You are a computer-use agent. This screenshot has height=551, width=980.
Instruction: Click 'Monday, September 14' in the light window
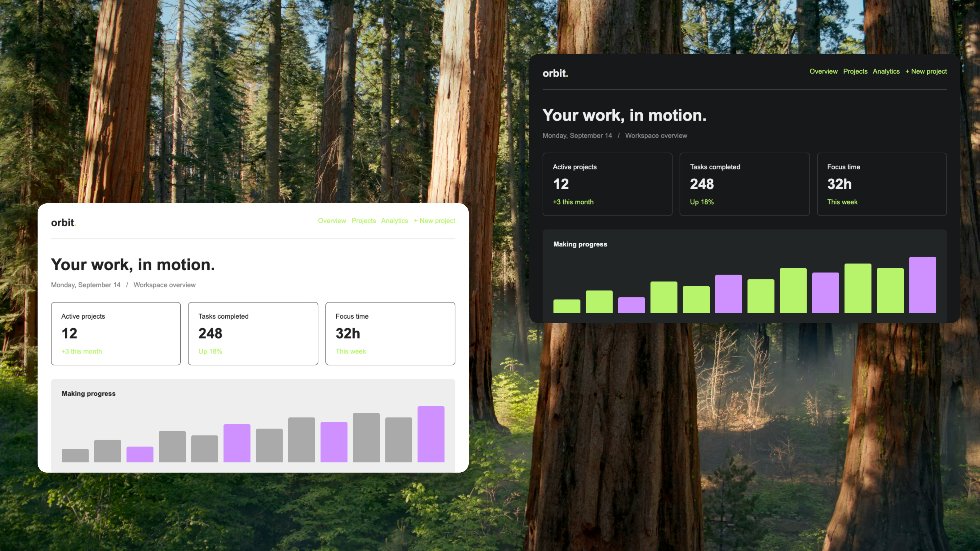(86, 285)
